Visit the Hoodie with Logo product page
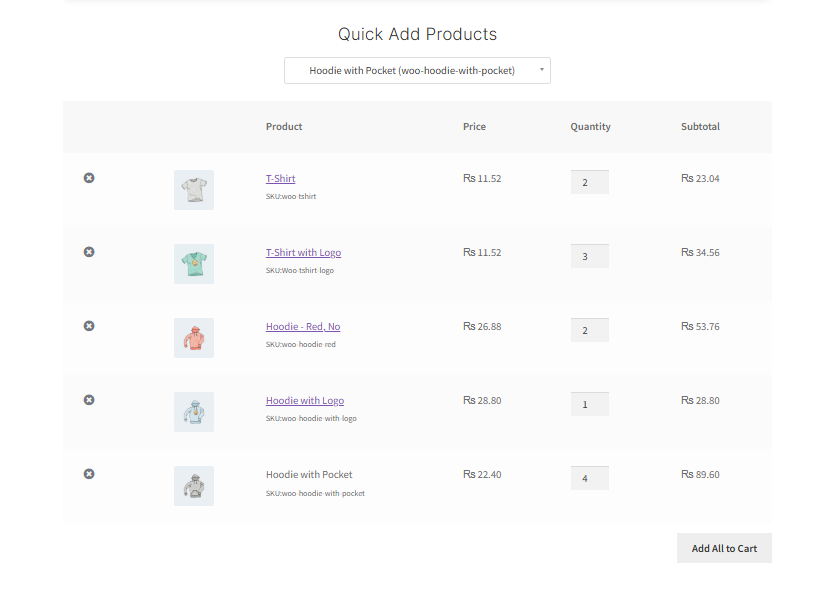 click(304, 400)
